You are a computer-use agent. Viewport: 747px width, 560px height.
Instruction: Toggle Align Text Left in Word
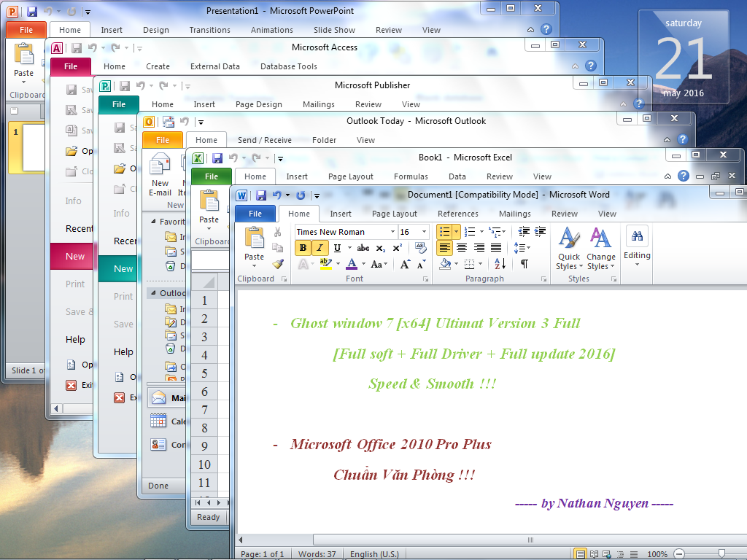(444, 248)
